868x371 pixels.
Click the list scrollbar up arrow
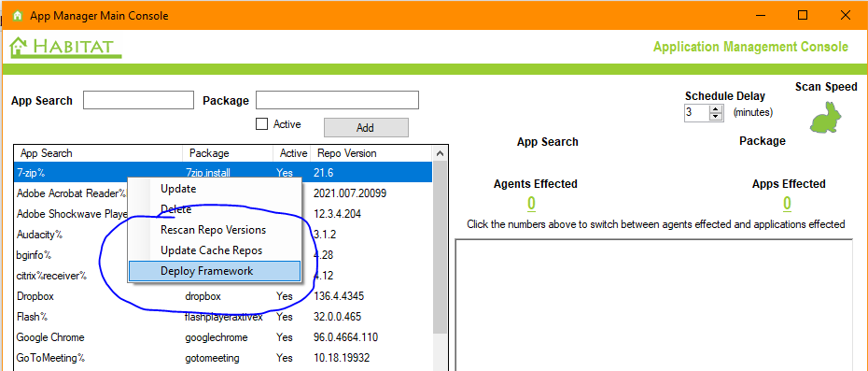[x=441, y=153]
